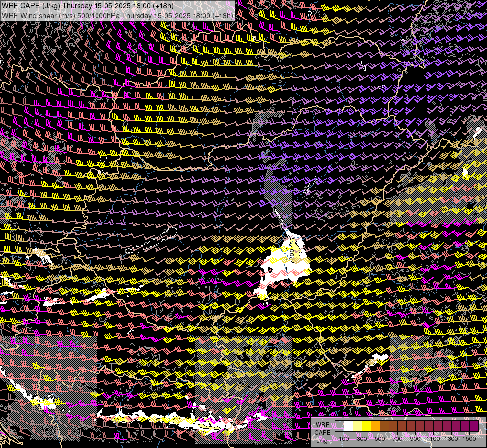Click the '300' legend value
The height and width of the screenshot is (448, 487).
tap(362, 439)
